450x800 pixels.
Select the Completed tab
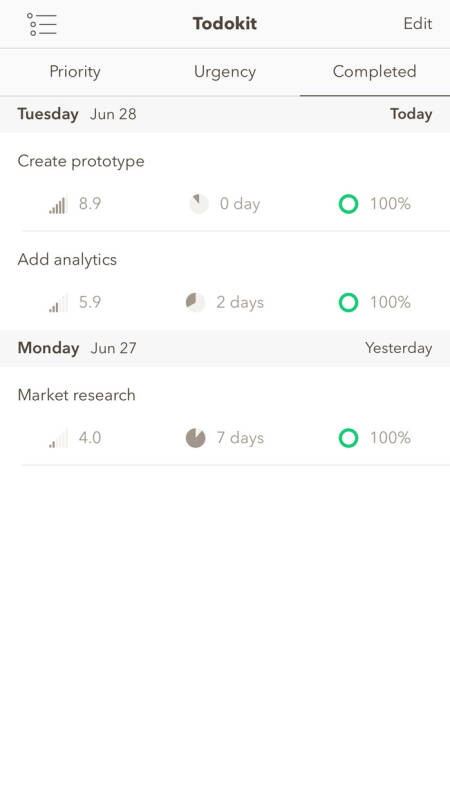(375, 72)
